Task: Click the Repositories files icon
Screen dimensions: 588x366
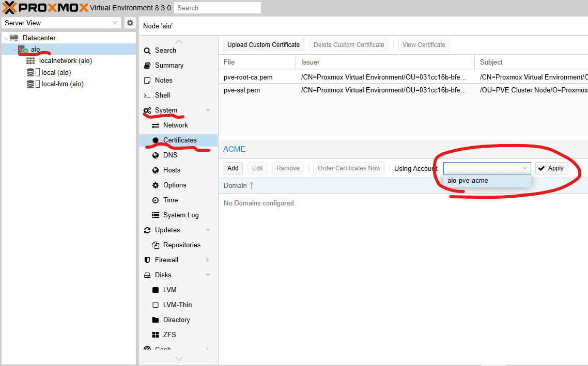Action: [155, 245]
